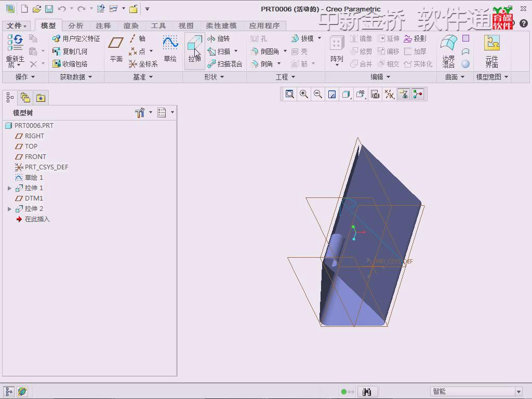Open Boundary Blend (边界混合) tool
Screen dimensions: 532x399
(448, 51)
